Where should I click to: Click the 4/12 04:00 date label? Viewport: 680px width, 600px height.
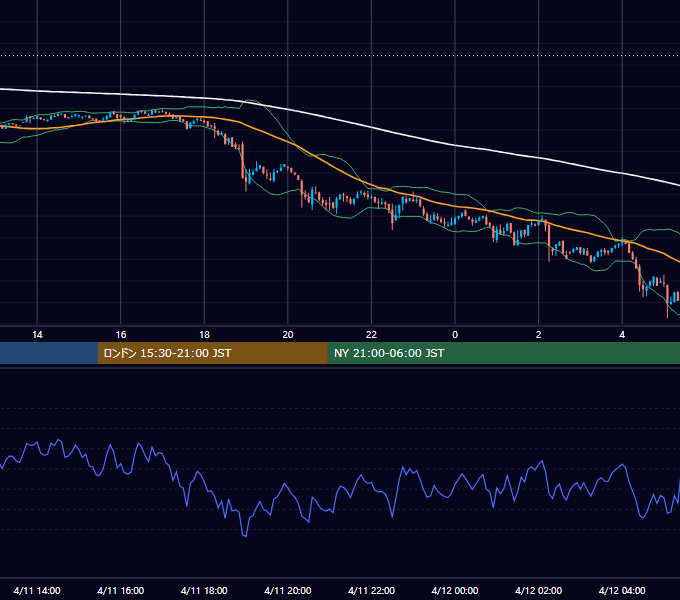[622, 590]
